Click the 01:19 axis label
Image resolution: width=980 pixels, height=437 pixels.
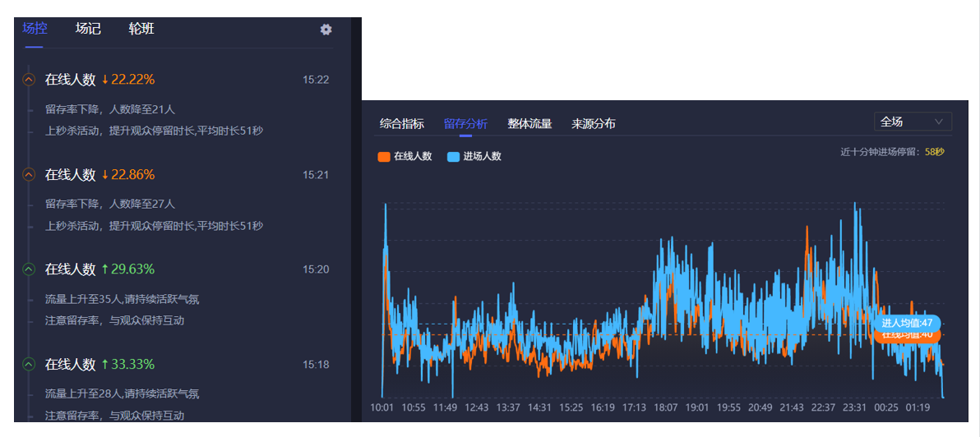918,407
